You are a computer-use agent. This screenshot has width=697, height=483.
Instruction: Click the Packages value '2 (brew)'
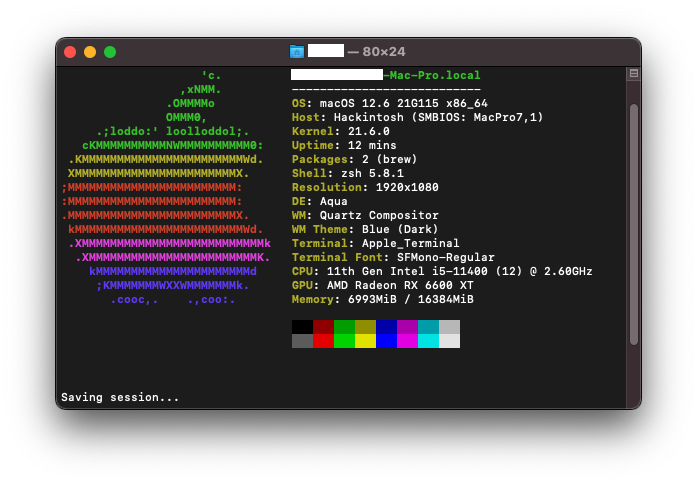pos(389,159)
